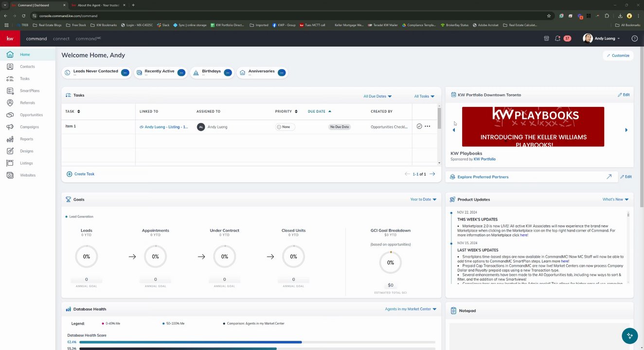Screen dimensions: 644x350
Task: Open Contacts in the left sidebar
Action: pyautogui.click(x=27, y=67)
